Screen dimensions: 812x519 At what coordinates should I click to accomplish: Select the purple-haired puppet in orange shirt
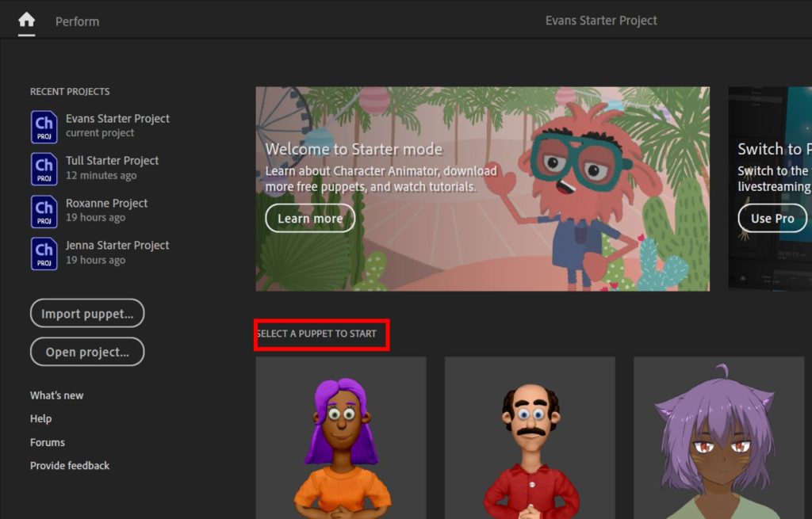click(x=340, y=444)
